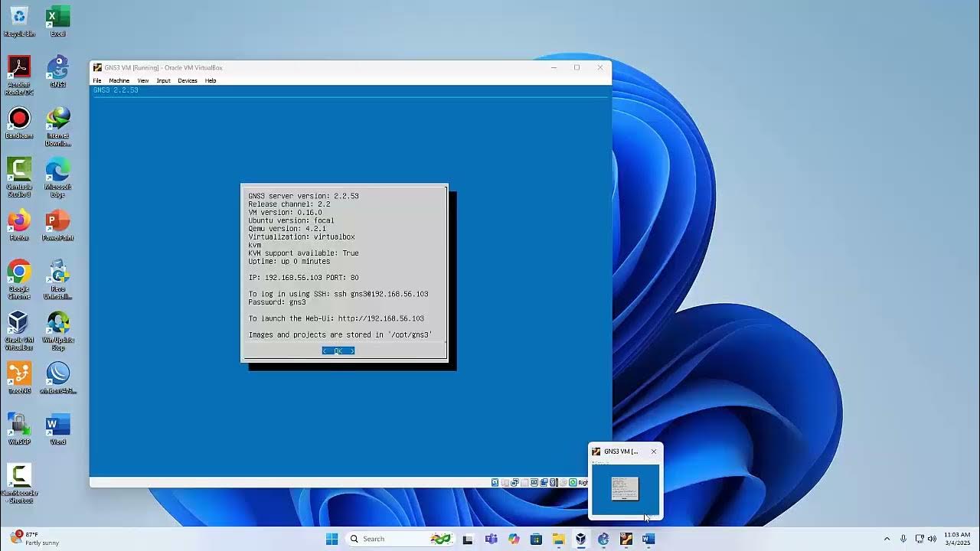980x551 pixels.
Task: Select the WinSCP desktop icon
Action: (19, 429)
